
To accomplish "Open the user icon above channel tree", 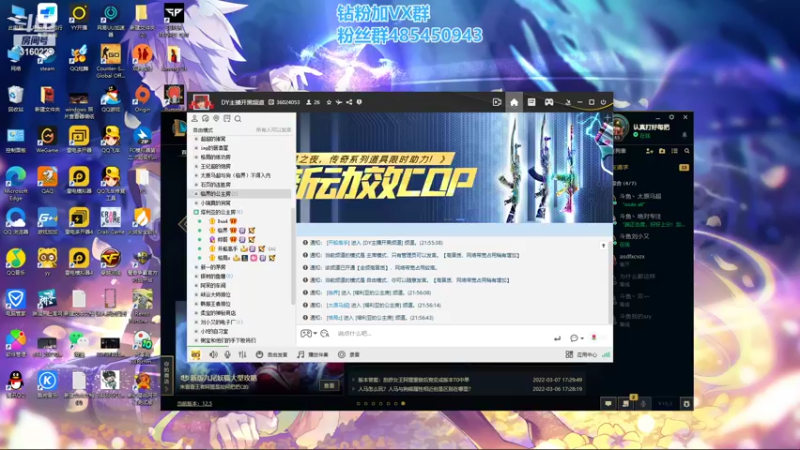I will [194, 118].
